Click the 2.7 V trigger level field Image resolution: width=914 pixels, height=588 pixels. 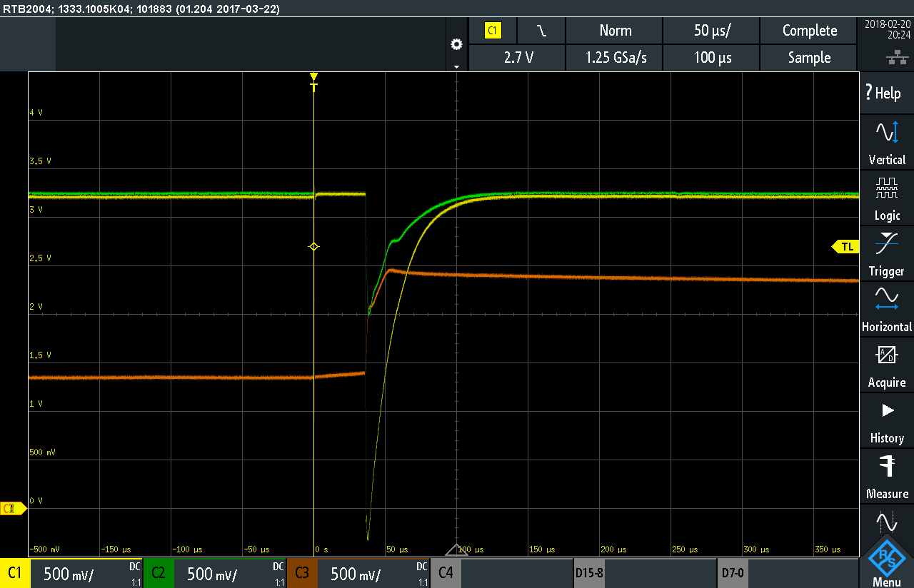(518, 58)
